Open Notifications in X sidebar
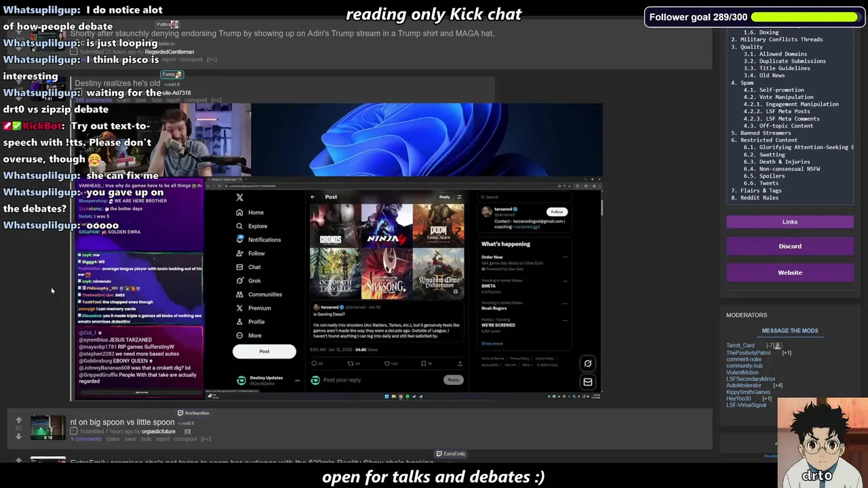 [x=258, y=239]
